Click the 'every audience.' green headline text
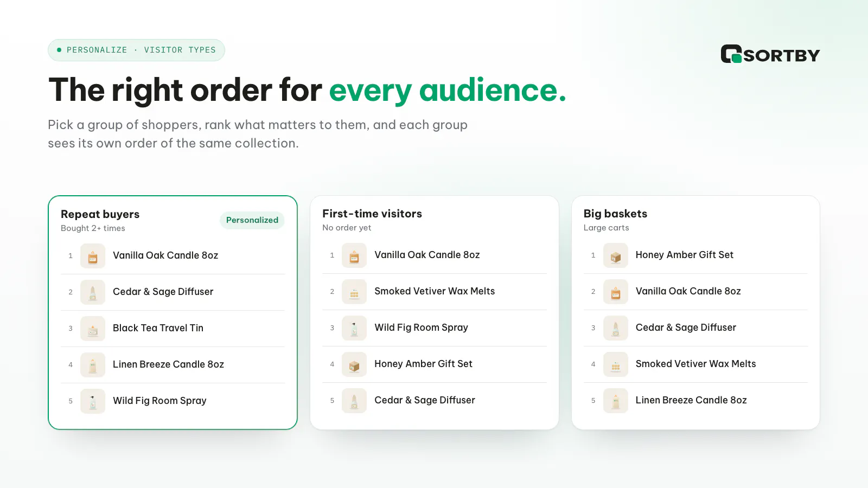This screenshot has height=488, width=868. point(448,91)
